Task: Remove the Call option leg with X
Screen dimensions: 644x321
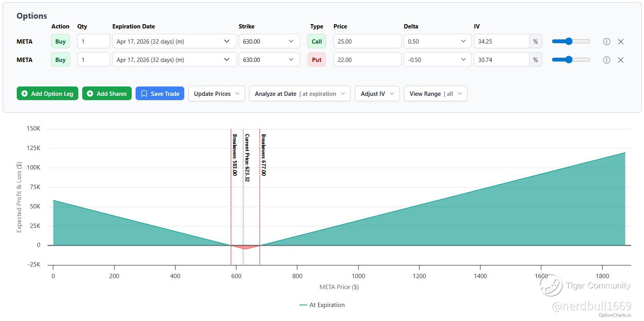Action: pos(621,42)
